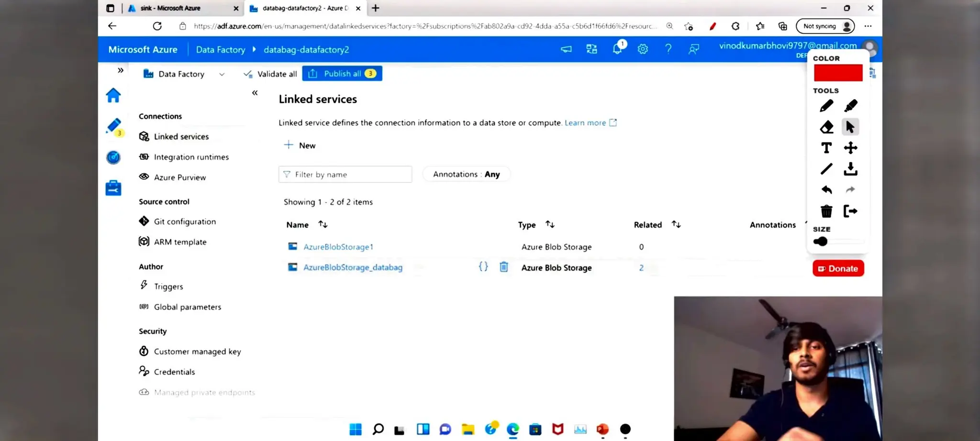Open Annotations Any filter
The image size is (980, 441).
point(467,174)
